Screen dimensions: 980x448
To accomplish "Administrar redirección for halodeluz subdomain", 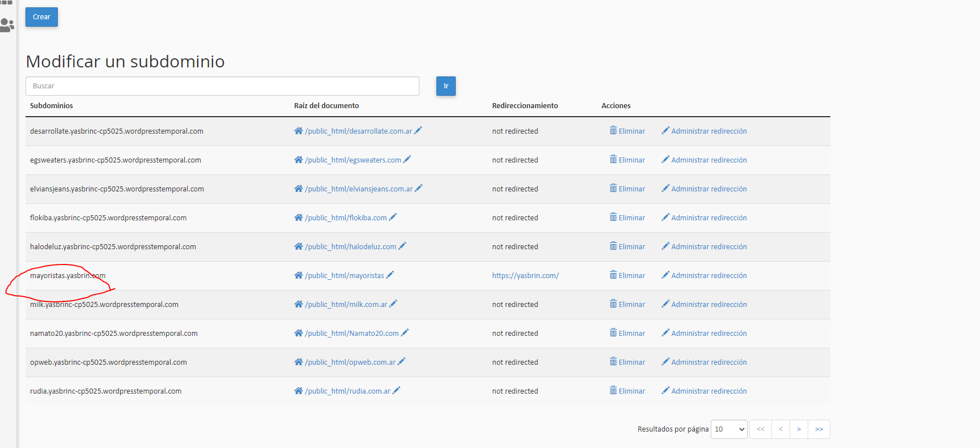I will coord(704,247).
